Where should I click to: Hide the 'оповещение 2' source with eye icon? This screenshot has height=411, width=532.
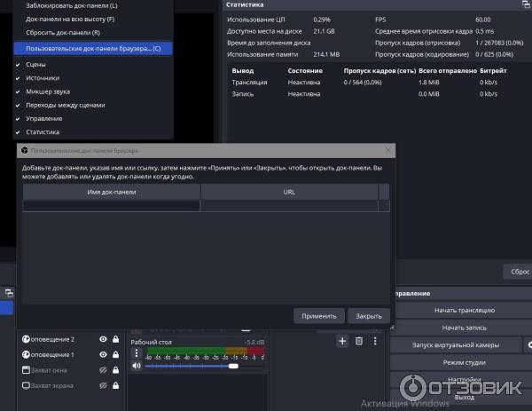pos(103,339)
